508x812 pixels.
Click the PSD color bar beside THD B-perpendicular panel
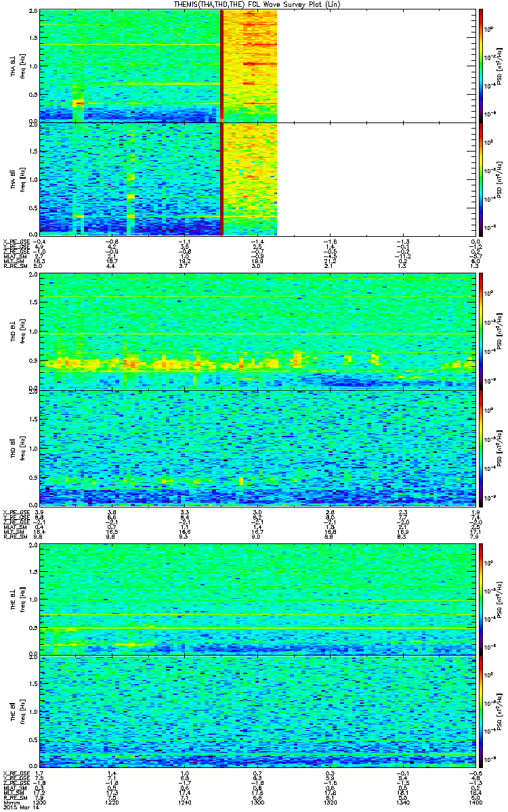point(482,331)
